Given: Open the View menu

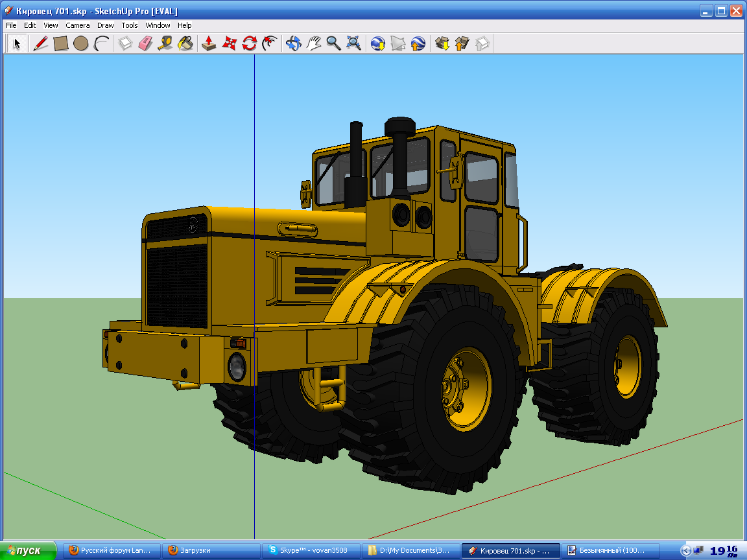Looking at the screenshot, I should tap(51, 25).
